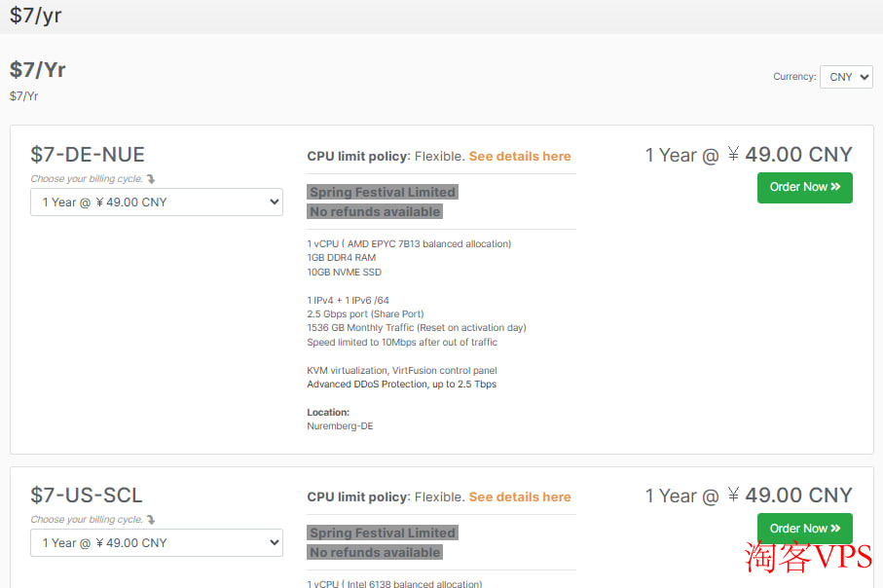The height and width of the screenshot is (588, 883).
Task: Click the double-chevron icon on the $7-DE-NUE Order Now button
Action: coord(836,187)
